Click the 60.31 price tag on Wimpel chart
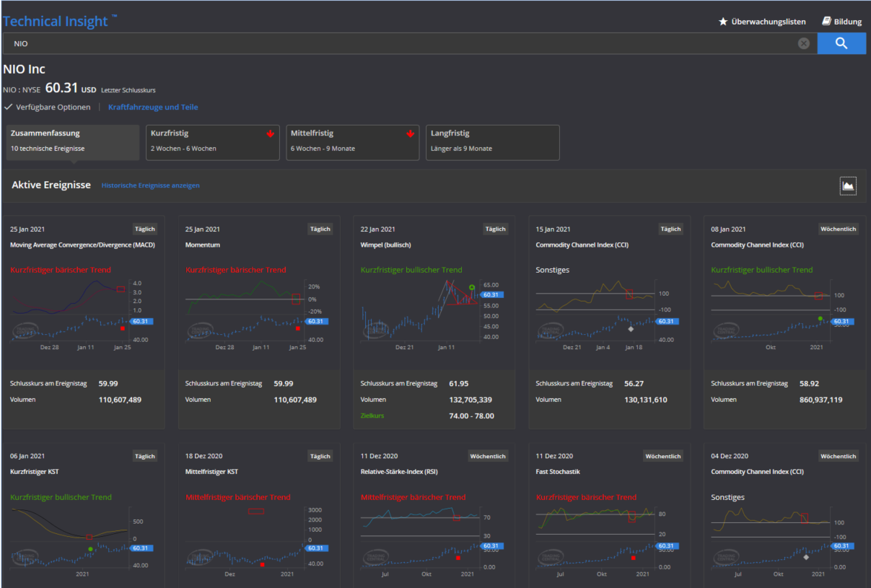Viewport: 871px width, 588px height. click(491, 294)
